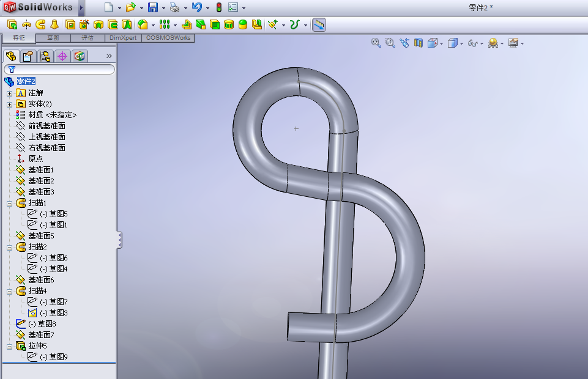Screen dimensions: 588x379
Task: Click the Zoom to Fit icon
Action: pos(376,43)
